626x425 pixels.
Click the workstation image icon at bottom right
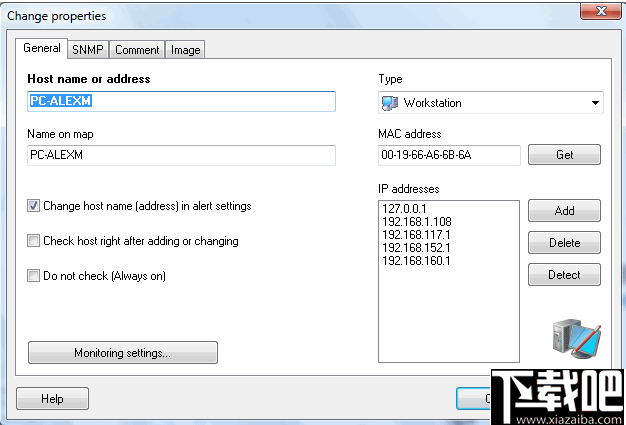[577, 338]
